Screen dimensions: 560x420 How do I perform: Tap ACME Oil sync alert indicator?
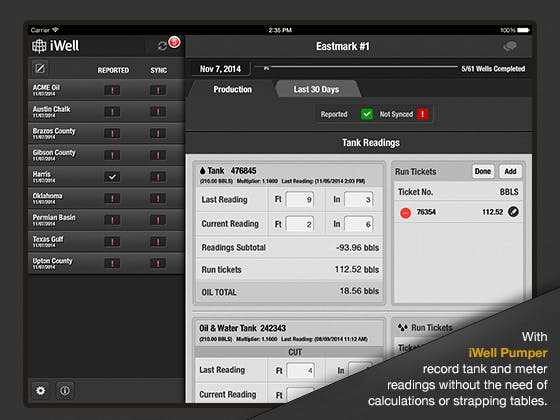158,90
